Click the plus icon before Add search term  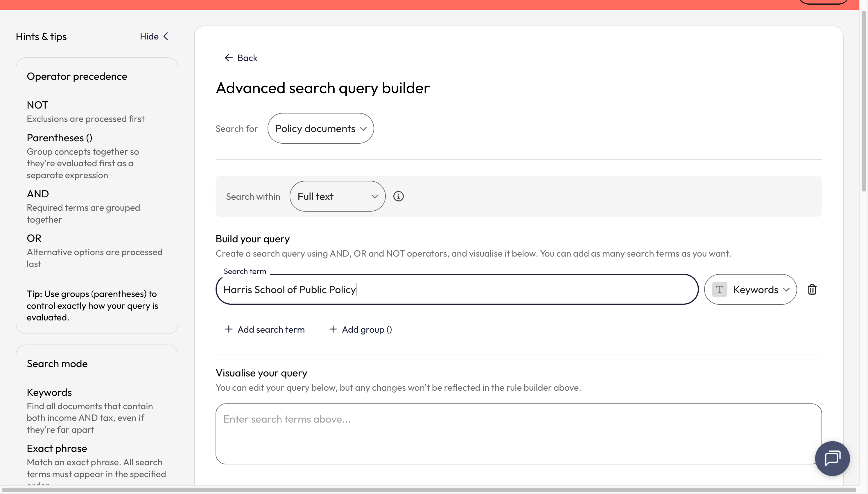[x=228, y=329]
